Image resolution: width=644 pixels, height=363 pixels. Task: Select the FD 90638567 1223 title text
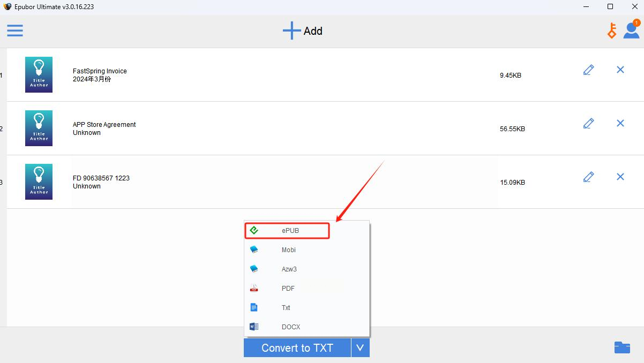click(101, 178)
